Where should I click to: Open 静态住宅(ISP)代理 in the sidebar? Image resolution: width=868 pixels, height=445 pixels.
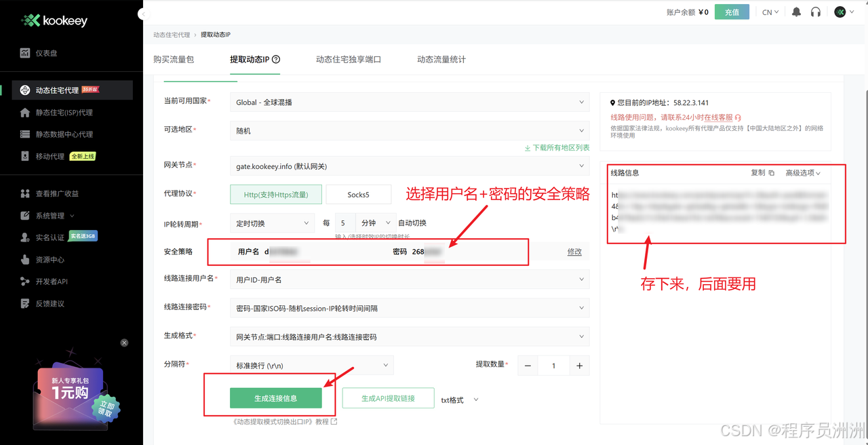[x=64, y=113]
